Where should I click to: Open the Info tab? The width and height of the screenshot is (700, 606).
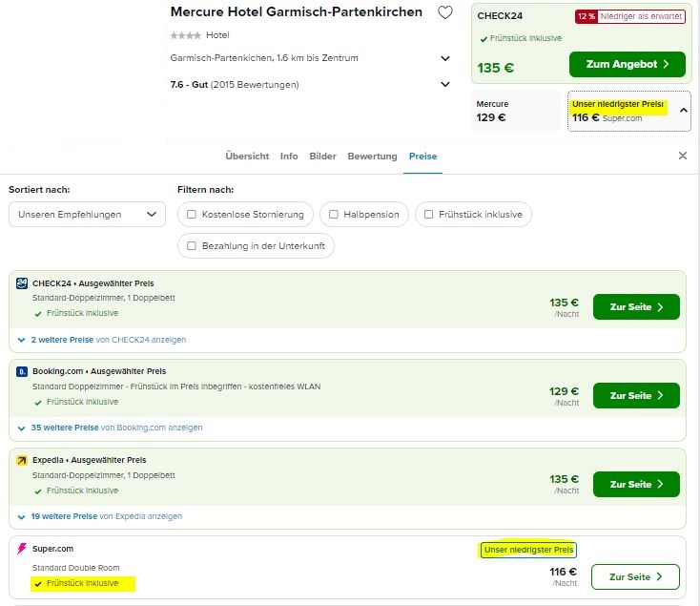click(289, 157)
